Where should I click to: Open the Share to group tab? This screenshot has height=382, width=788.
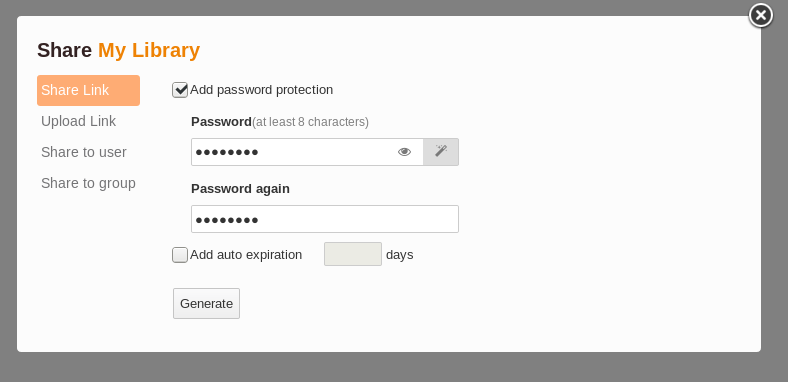pos(88,183)
